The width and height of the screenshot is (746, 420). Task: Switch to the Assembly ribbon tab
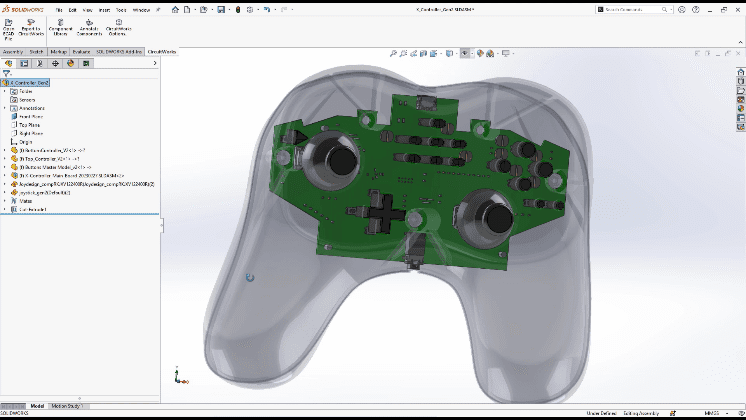tap(13, 52)
